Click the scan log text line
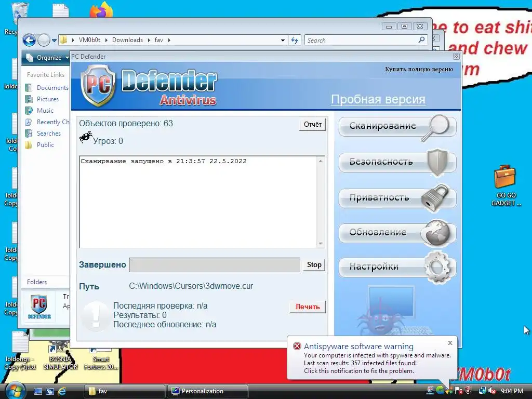Viewport: 532px width, 399px height. [x=164, y=161]
